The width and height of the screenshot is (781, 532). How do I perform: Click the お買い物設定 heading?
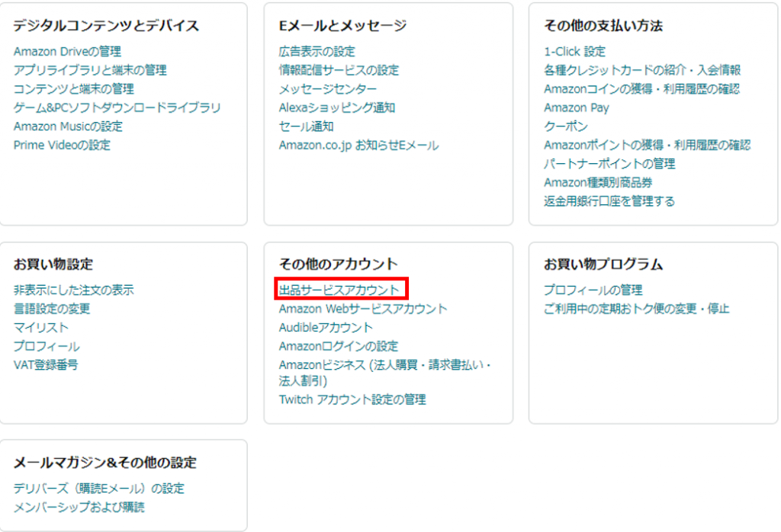coord(53,264)
